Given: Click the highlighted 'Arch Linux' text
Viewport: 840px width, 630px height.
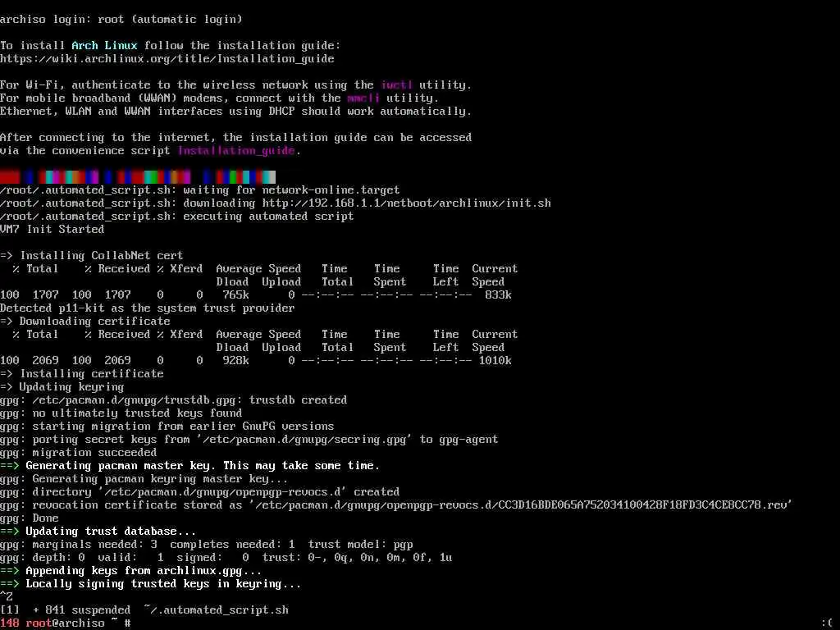Looking at the screenshot, I should tap(104, 46).
